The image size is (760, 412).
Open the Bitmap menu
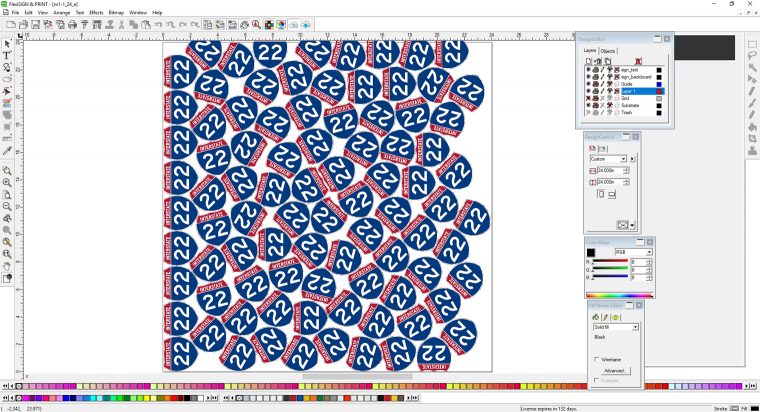116,13
